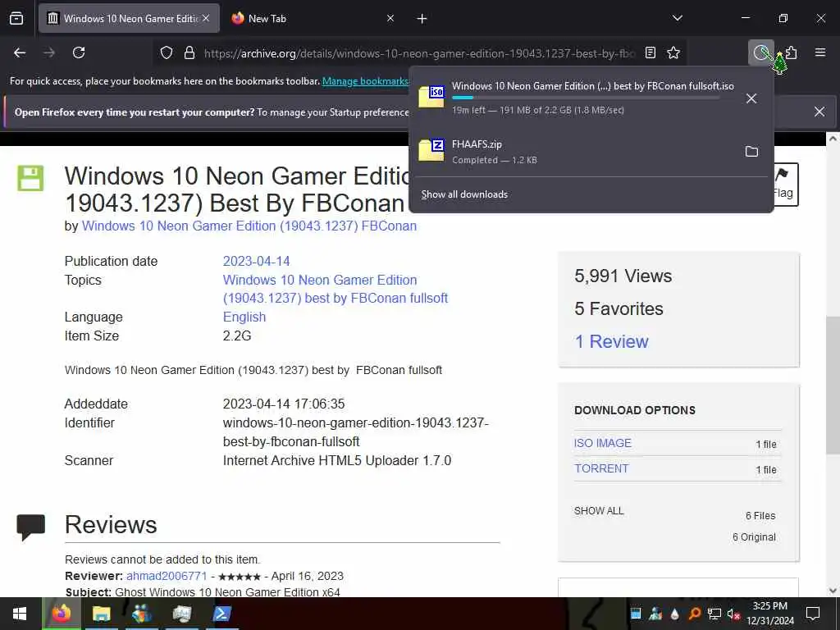
Task: Close the Windows 10 Neon Gamer Edition tab
Action: [x=206, y=18]
